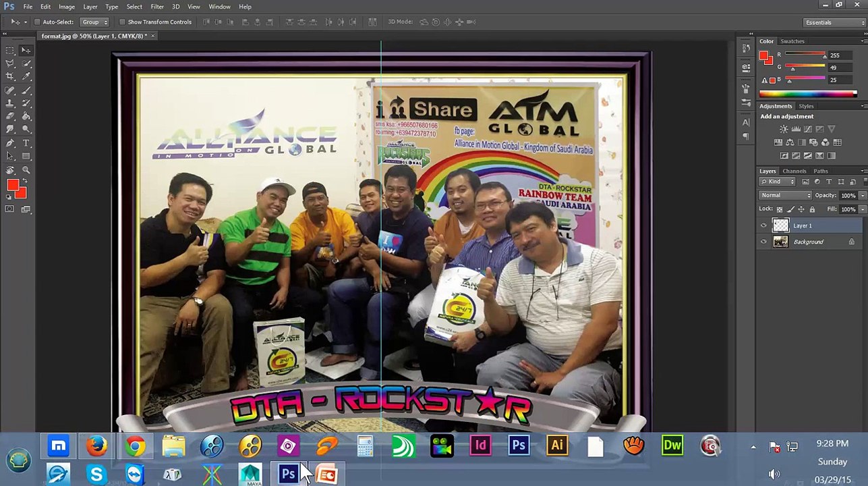Click the R value input field

(842, 55)
